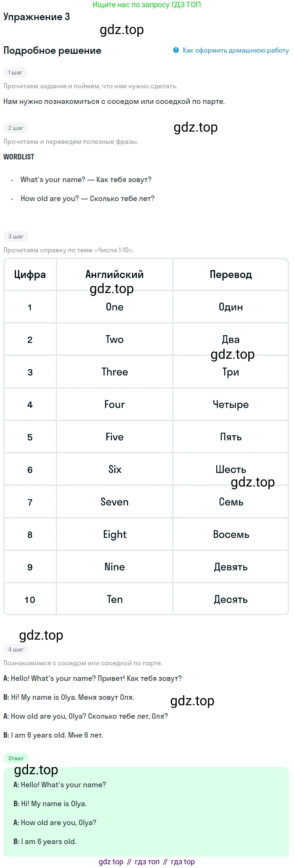Screen dimensions: 294x868
Task: Click the 'Перевод' column header
Action: pos(231,275)
